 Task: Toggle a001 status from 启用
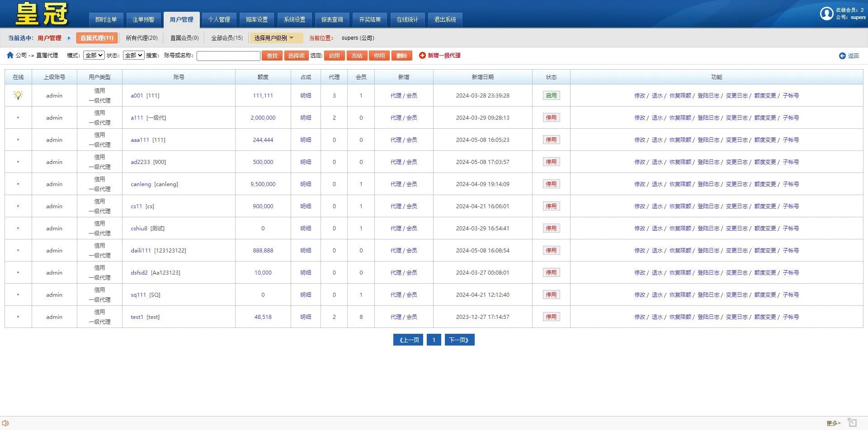pos(551,95)
